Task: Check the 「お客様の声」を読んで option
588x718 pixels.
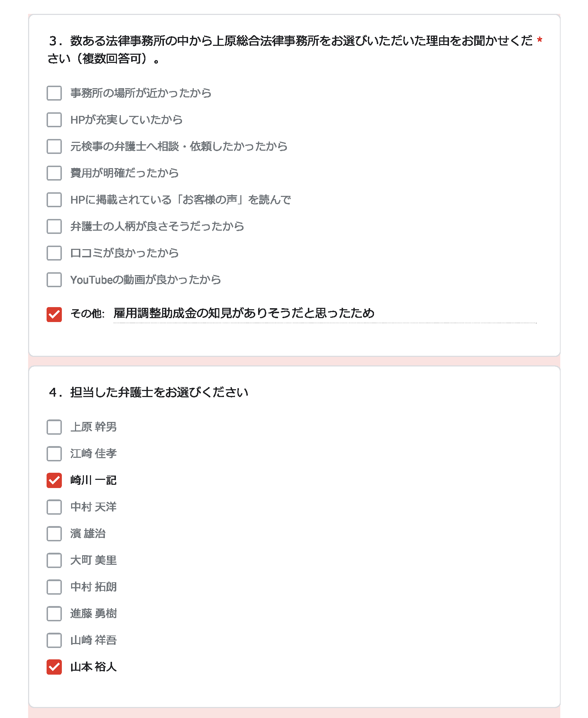Action: pos(54,200)
